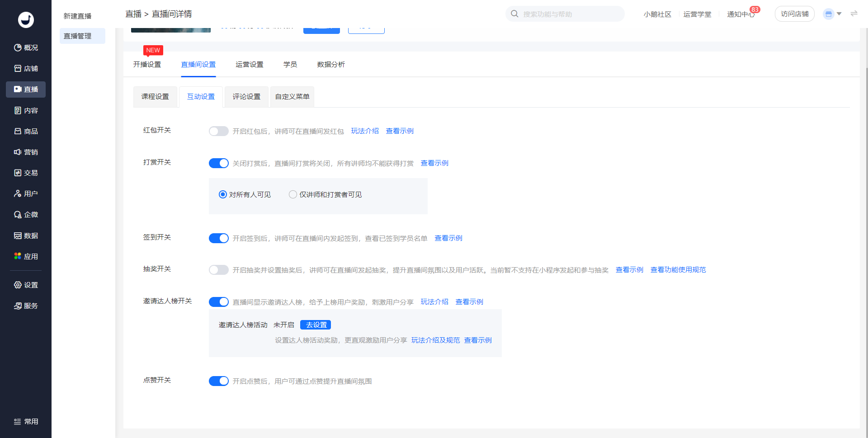
Task: Expand the account avatar dropdown arrow
Action: (x=839, y=14)
